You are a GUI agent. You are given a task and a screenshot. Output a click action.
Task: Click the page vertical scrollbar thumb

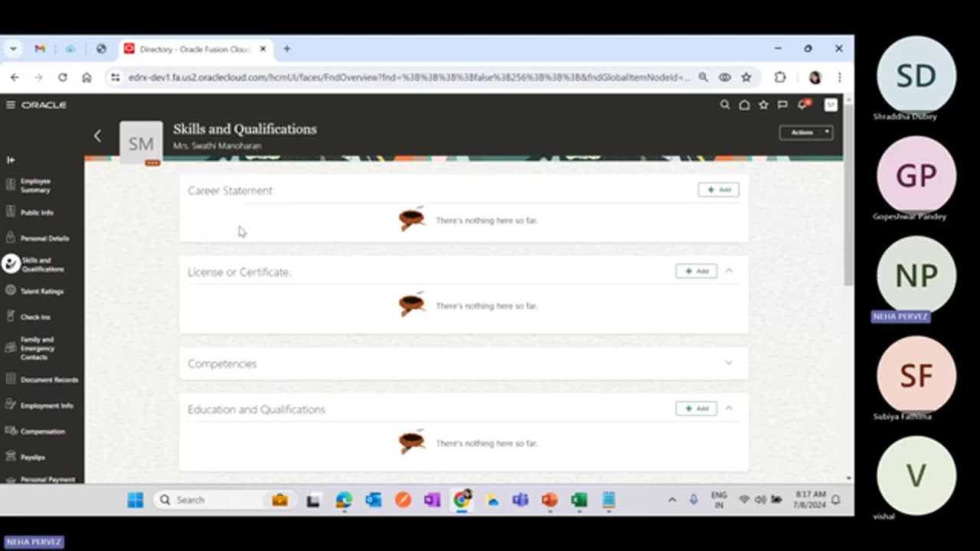[x=848, y=195]
